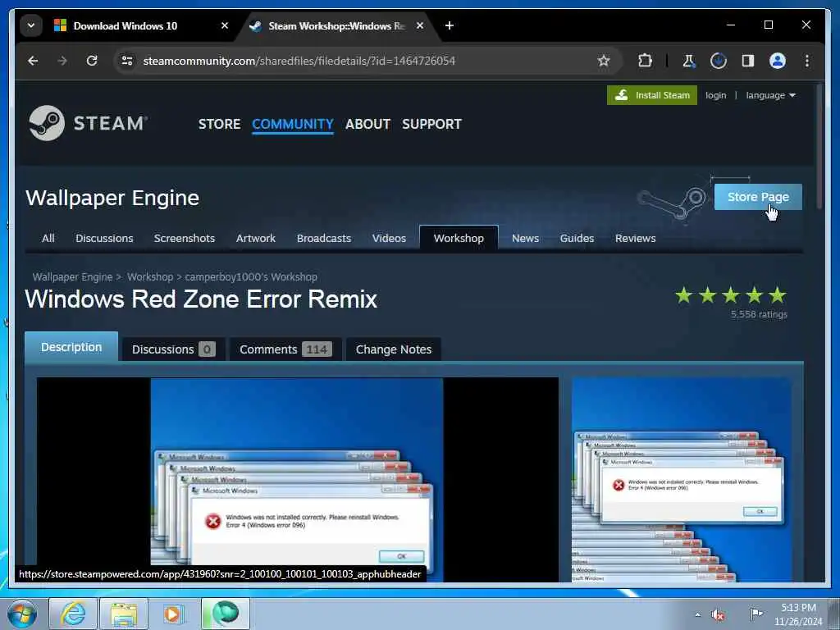The width and height of the screenshot is (840, 630).
Task: Open item Discussions tab with 0 count
Action: click(173, 349)
